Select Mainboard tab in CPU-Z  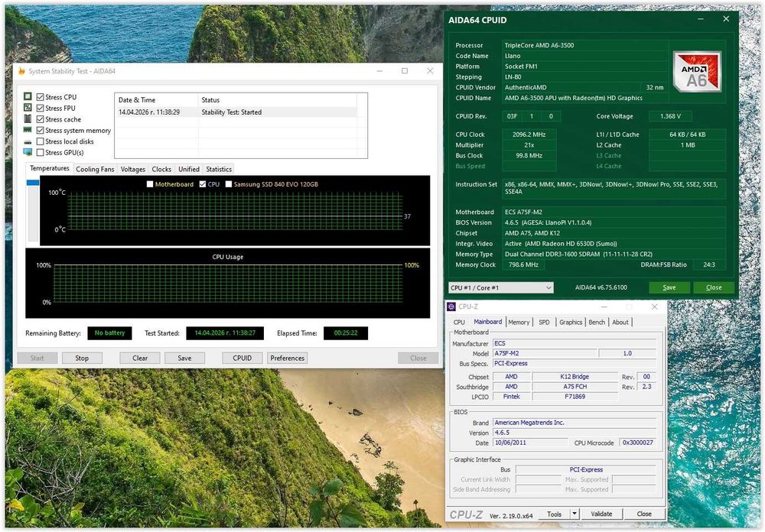click(x=487, y=322)
